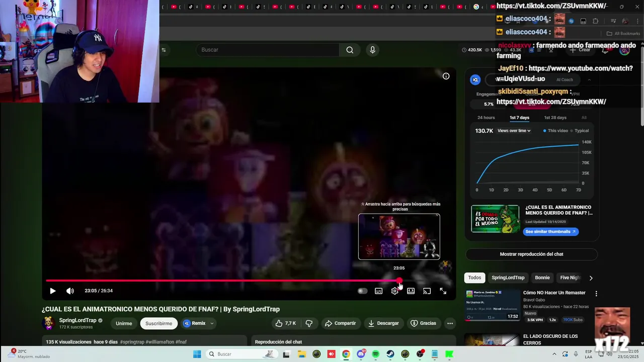Open the #springtrap hashtag

pyautogui.click(x=132, y=342)
